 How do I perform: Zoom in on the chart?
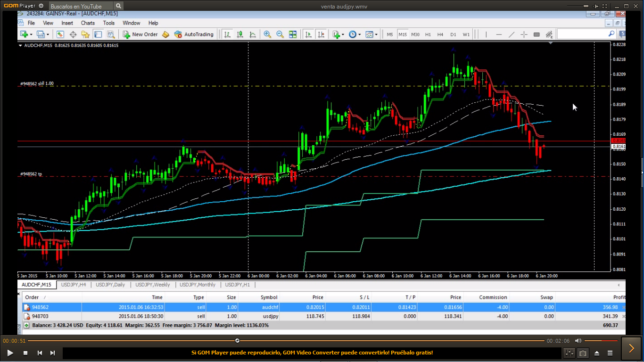(x=267, y=34)
